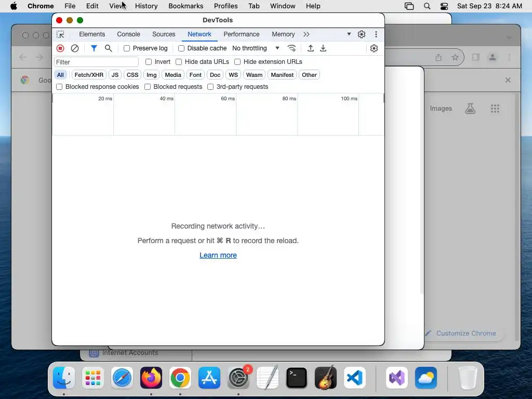Check Hide data URLs checkbox
The height and width of the screenshot is (399, 532).
(x=179, y=62)
